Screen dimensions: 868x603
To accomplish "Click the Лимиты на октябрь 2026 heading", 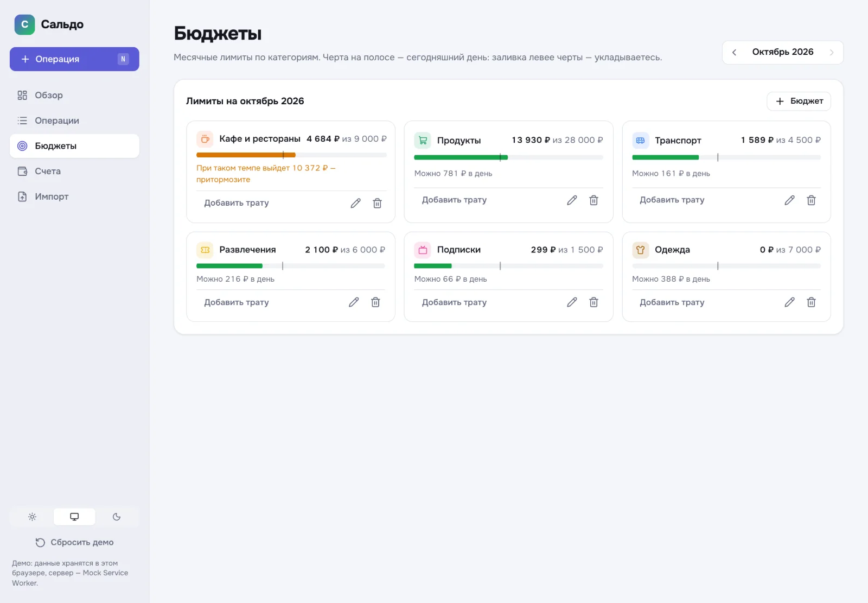I will click(245, 101).
